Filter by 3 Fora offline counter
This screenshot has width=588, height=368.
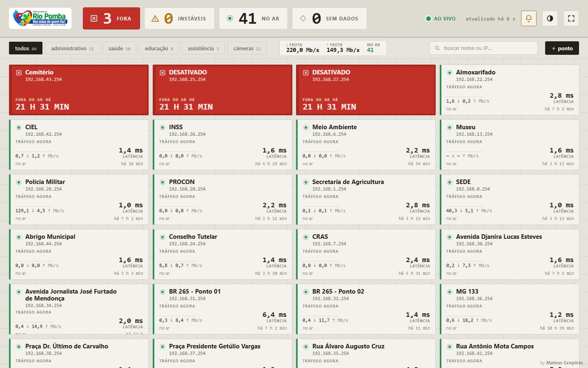click(111, 18)
